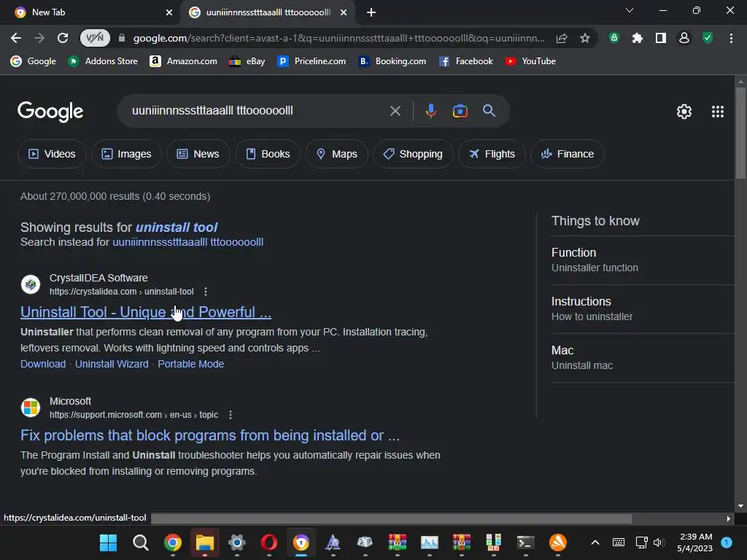Click the vertical page scrollbar
Screen dimensions: 747x560
pyautogui.click(x=740, y=133)
